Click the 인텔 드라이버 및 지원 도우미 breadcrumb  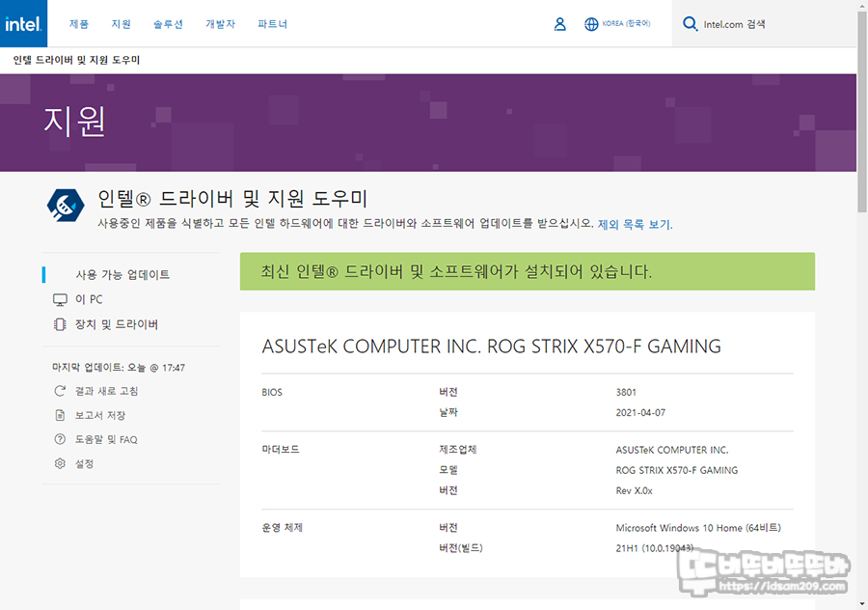pyautogui.click(x=76, y=60)
